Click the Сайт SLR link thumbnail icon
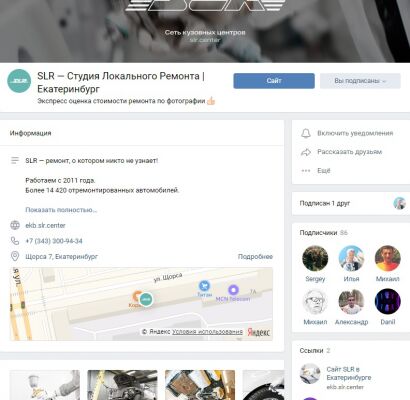Screen dimensions: 410x400 [310, 374]
